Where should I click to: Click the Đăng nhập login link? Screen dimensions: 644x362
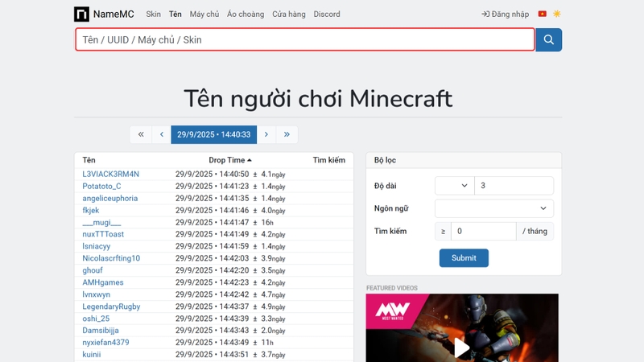tap(506, 14)
